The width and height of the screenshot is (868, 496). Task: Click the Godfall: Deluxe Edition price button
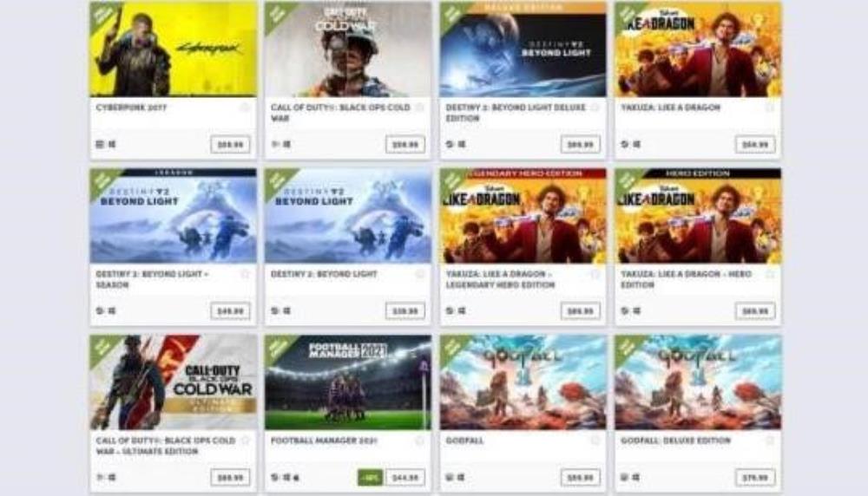pyautogui.click(x=755, y=478)
